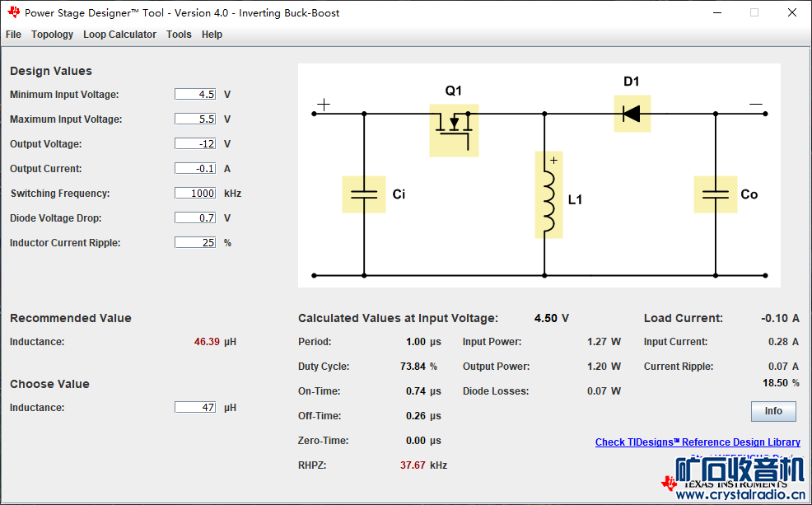Click the Switching Frequency input field
The height and width of the screenshot is (505, 812).
[195, 194]
